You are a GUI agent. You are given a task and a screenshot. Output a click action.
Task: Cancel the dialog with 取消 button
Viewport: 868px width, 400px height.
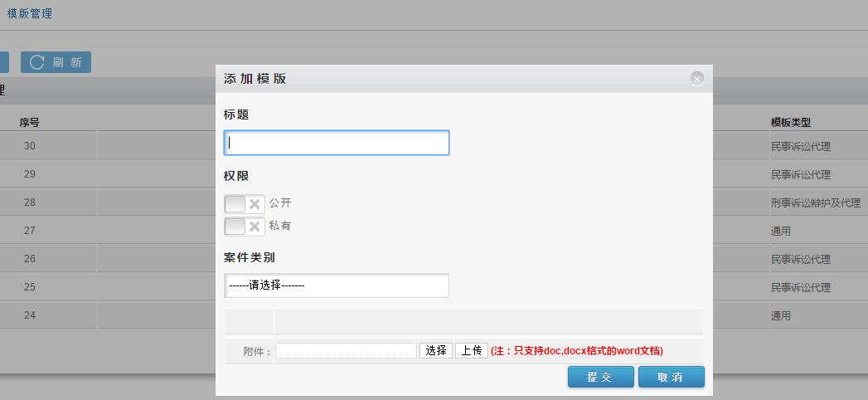(x=671, y=377)
